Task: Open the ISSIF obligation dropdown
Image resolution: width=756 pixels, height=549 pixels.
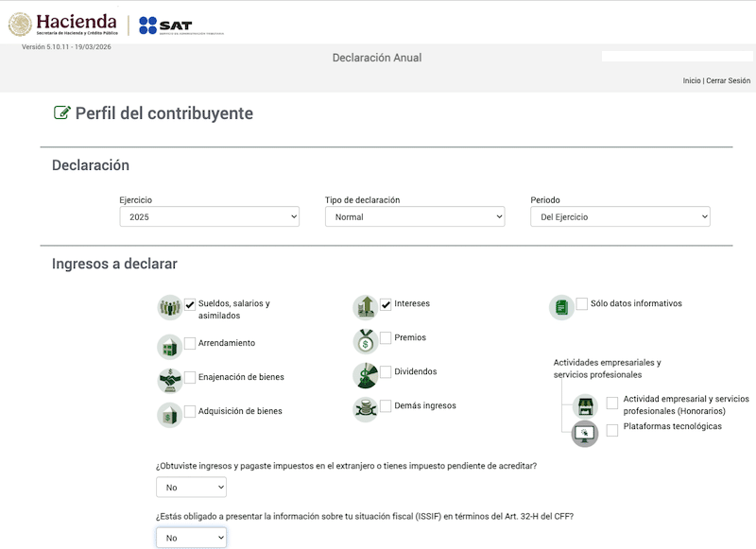Action: coord(191,538)
